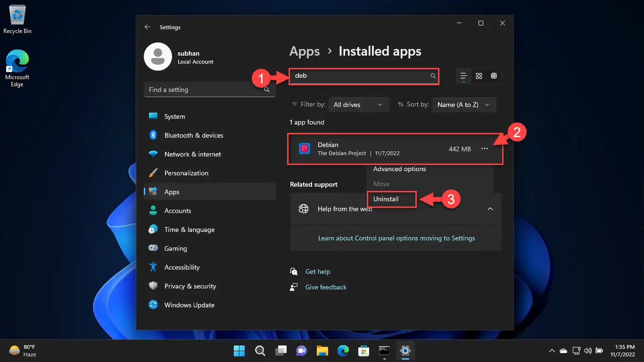Open the Sort by Name dropdown
This screenshot has width=644, height=362.
[464, 105]
